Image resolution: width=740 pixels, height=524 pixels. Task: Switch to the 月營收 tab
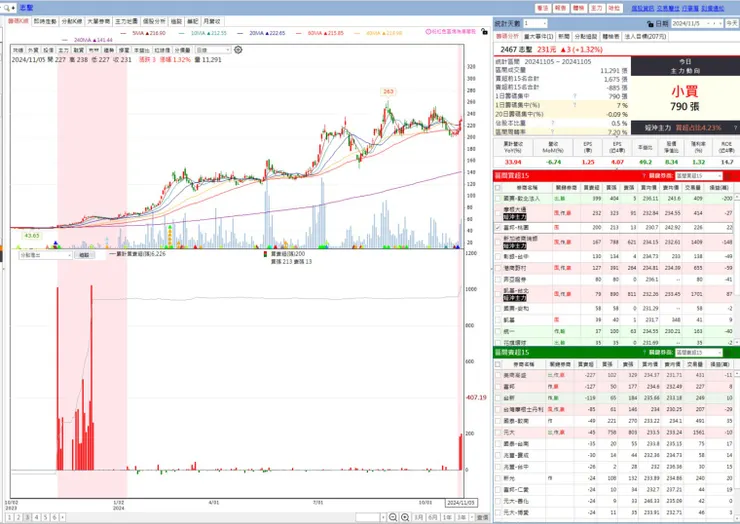click(211, 21)
